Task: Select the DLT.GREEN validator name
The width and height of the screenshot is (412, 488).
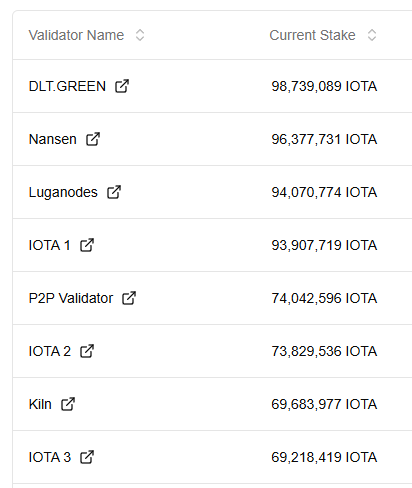Action: tap(67, 86)
